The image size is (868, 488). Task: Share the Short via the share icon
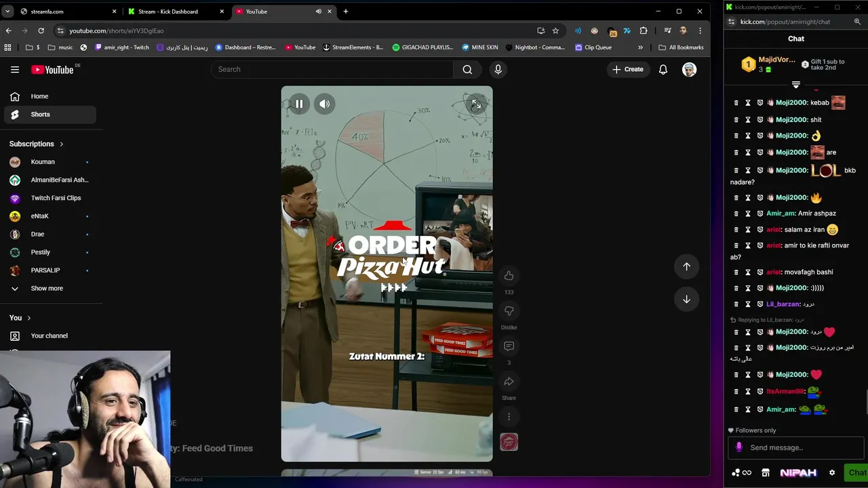[509, 382]
